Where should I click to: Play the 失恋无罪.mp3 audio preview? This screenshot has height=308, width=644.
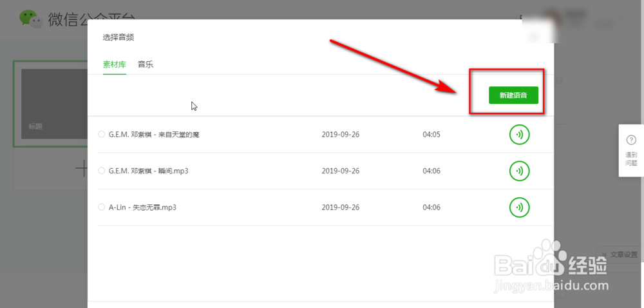tap(519, 207)
